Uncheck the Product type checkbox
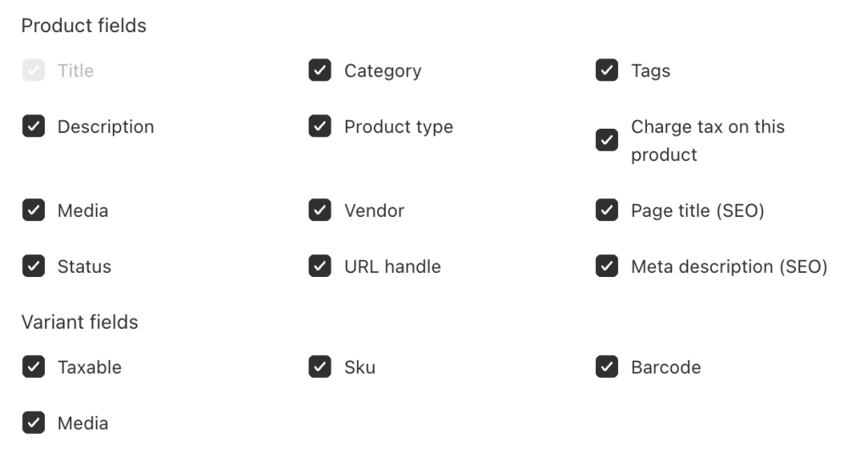 pyautogui.click(x=320, y=126)
